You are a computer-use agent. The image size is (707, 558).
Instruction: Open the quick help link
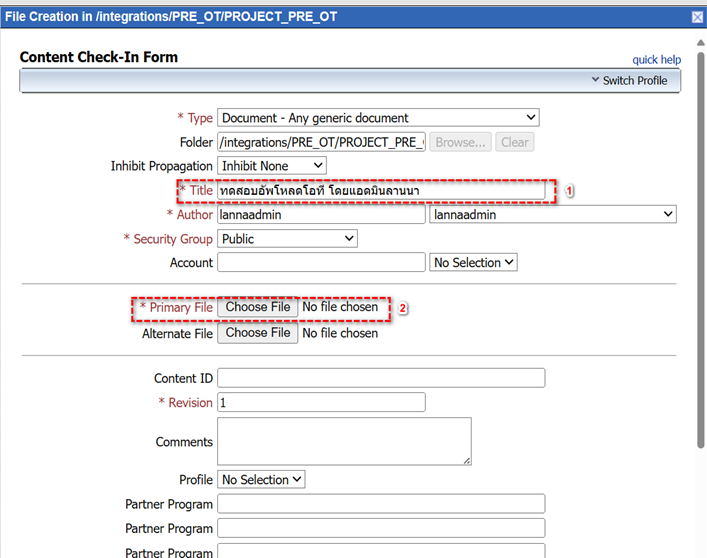click(x=656, y=60)
